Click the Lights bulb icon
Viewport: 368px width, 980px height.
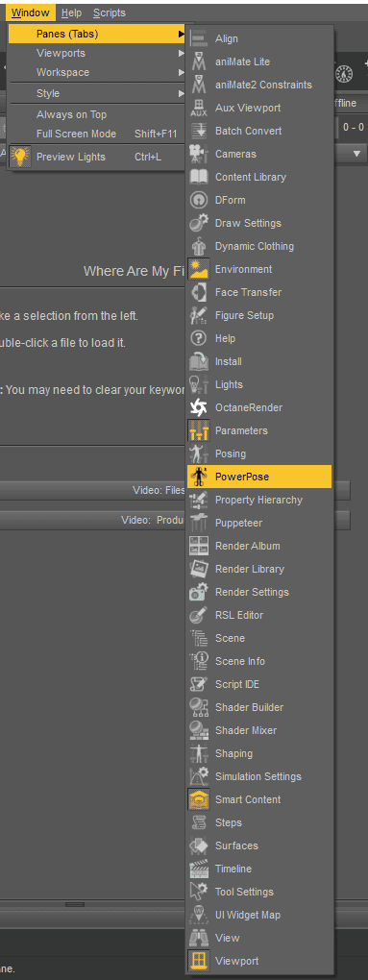(x=199, y=384)
